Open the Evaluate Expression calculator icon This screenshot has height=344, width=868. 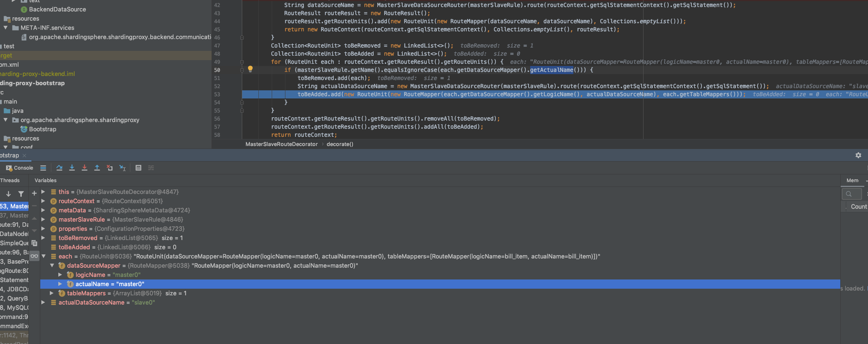[138, 168]
